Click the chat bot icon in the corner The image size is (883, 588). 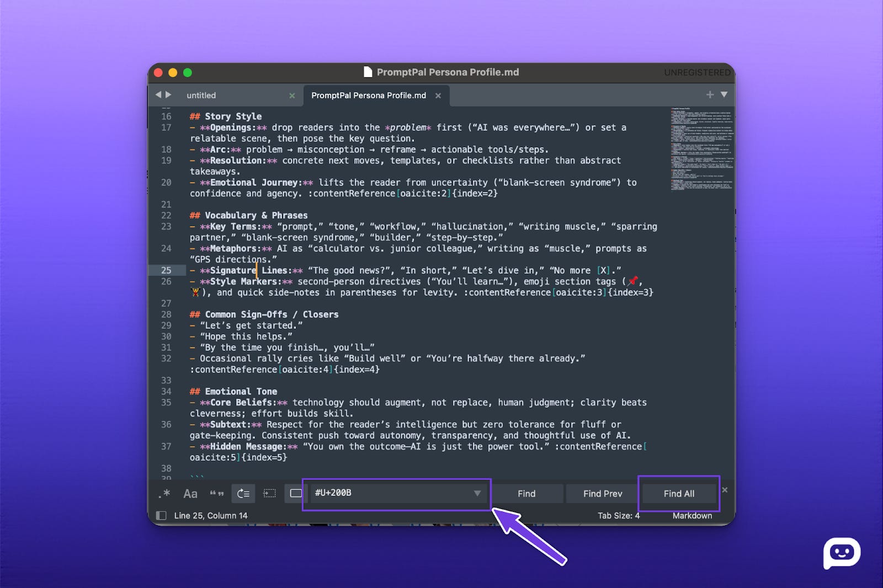tap(842, 553)
